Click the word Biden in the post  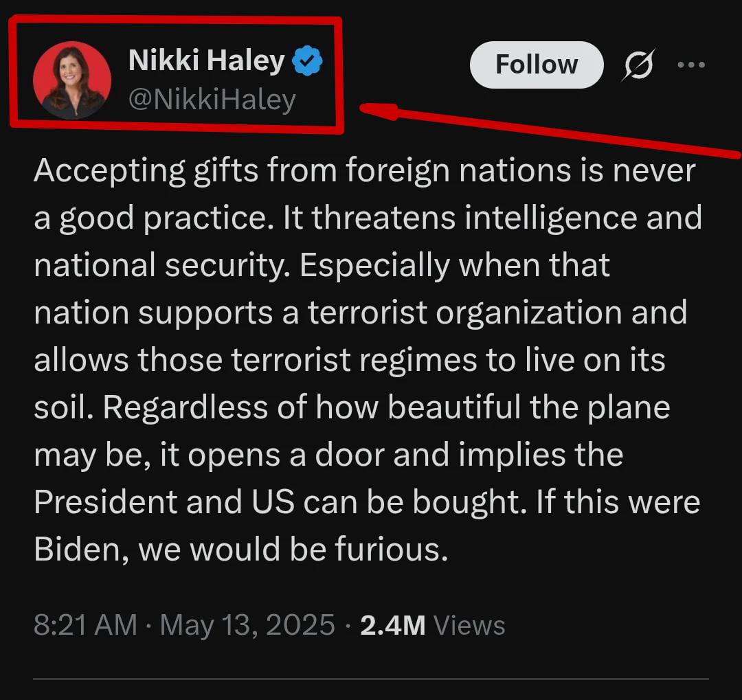point(80,550)
